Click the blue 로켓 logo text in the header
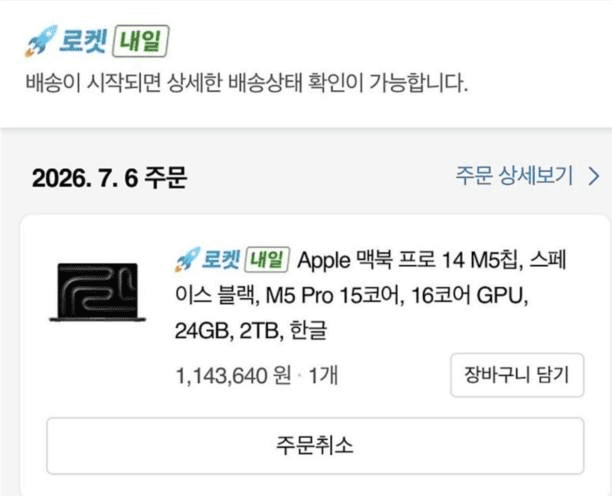Image resolution: width=612 pixels, height=496 pixels. [83, 41]
